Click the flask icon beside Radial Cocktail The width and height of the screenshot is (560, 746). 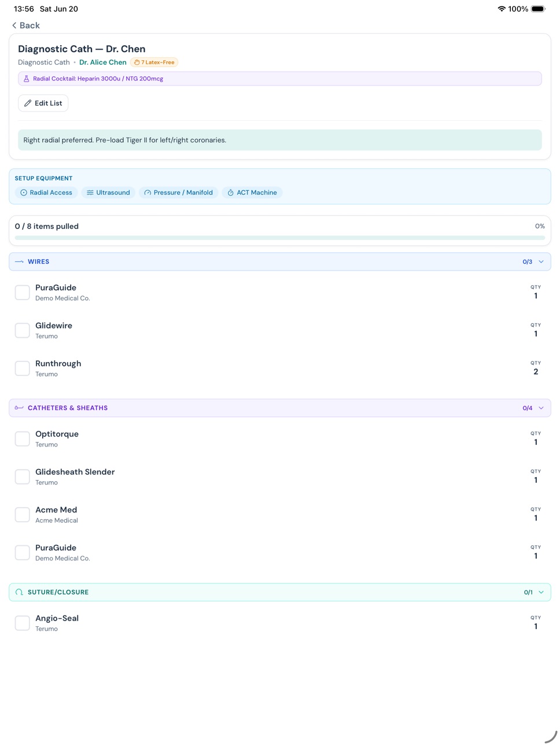27,79
